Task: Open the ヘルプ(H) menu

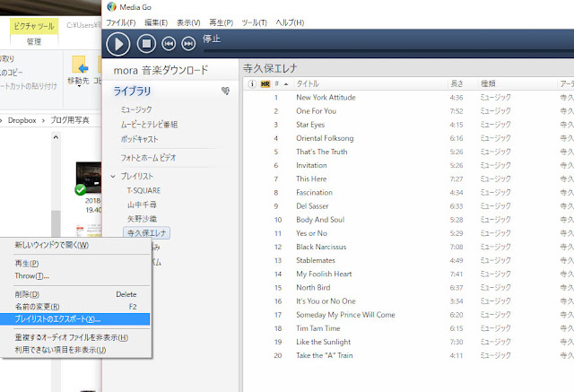Action: tap(290, 22)
